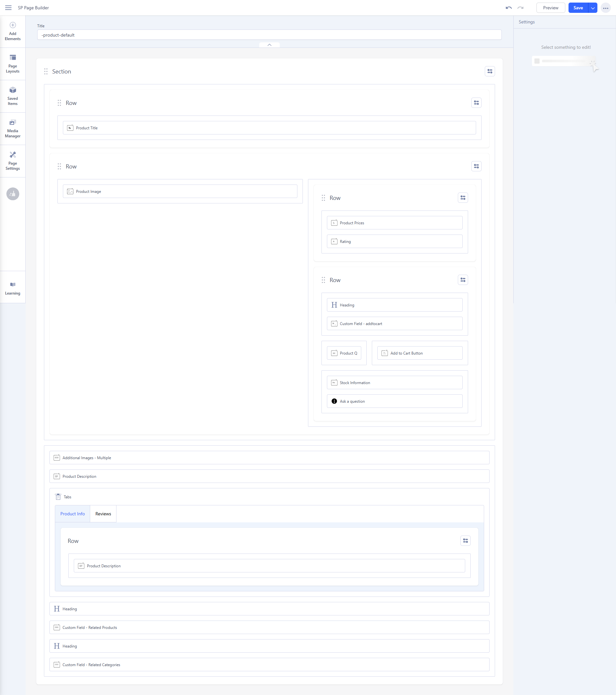Open the Media Manager
The height and width of the screenshot is (695, 616).
13,129
